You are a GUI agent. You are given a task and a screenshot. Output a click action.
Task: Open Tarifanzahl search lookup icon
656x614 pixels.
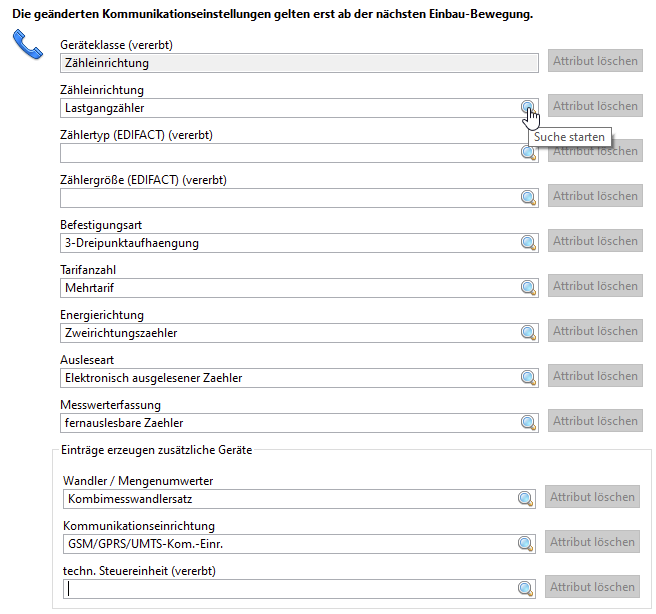click(528, 287)
